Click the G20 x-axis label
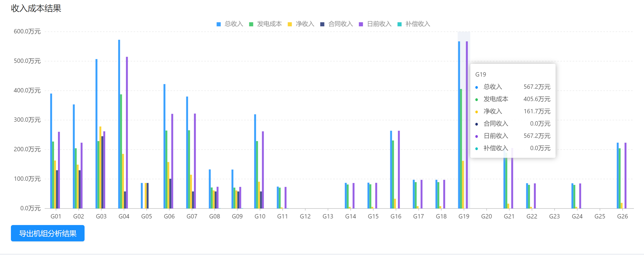The height and width of the screenshot is (255, 644). (486, 216)
